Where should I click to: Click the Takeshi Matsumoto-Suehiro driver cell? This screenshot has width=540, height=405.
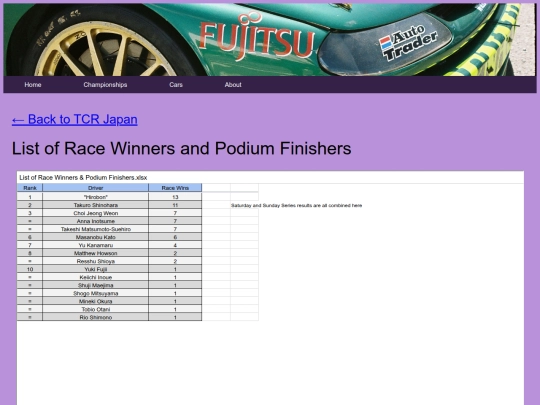(96, 229)
